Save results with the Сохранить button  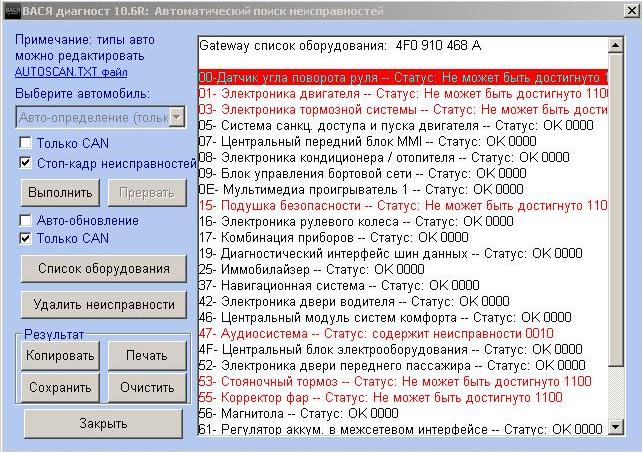pos(59,387)
